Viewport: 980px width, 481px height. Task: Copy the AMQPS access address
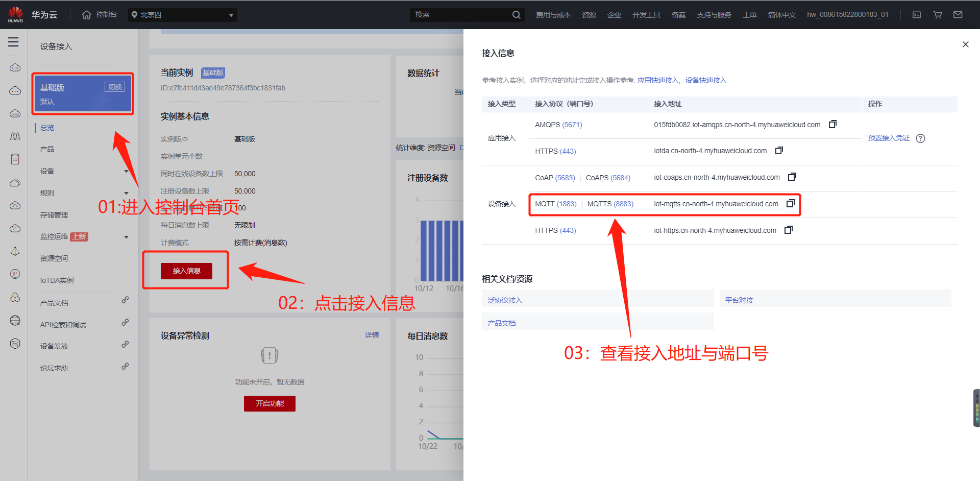click(x=832, y=124)
